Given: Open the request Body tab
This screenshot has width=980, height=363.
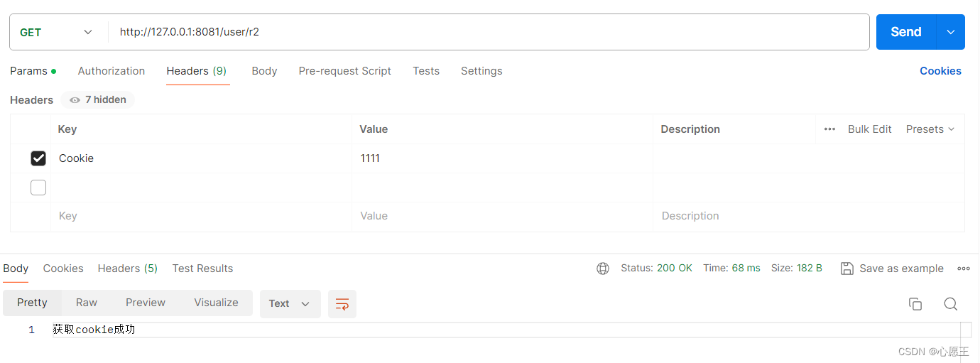Looking at the screenshot, I should pyautogui.click(x=264, y=71).
